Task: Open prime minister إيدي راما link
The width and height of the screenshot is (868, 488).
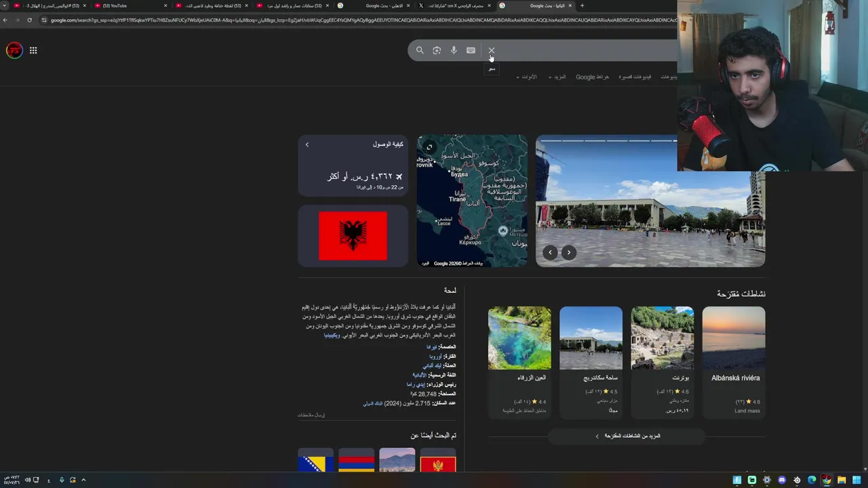Action: tap(416, 384)
